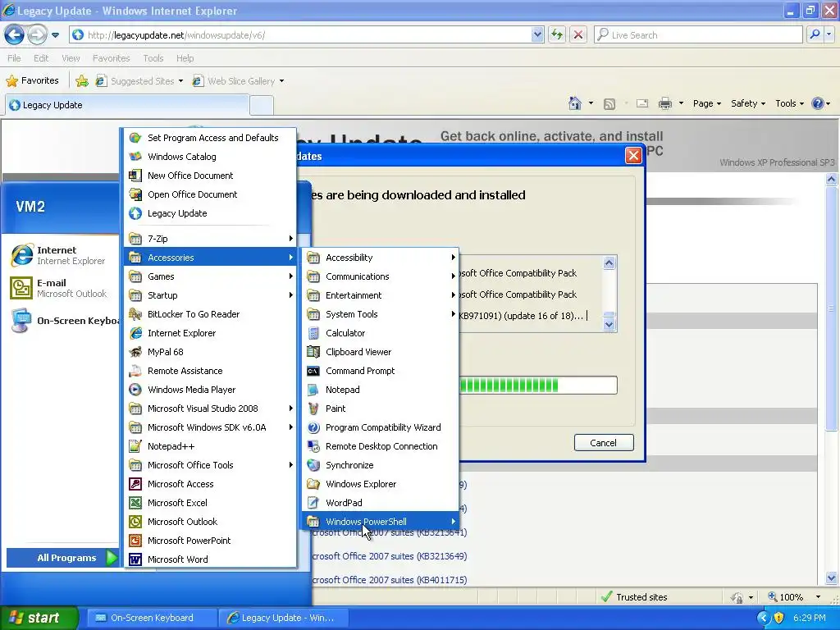This screenshot has height=630, width=840.
Task: Open IE Safety menu dropdown
Action: coord(748,103)
